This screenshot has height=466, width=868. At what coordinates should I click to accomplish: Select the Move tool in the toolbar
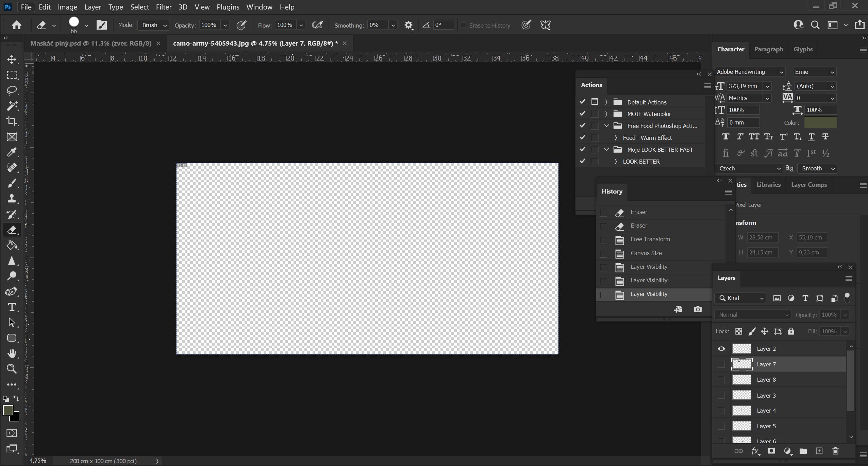pyautogui.click(x=12, y=59)
